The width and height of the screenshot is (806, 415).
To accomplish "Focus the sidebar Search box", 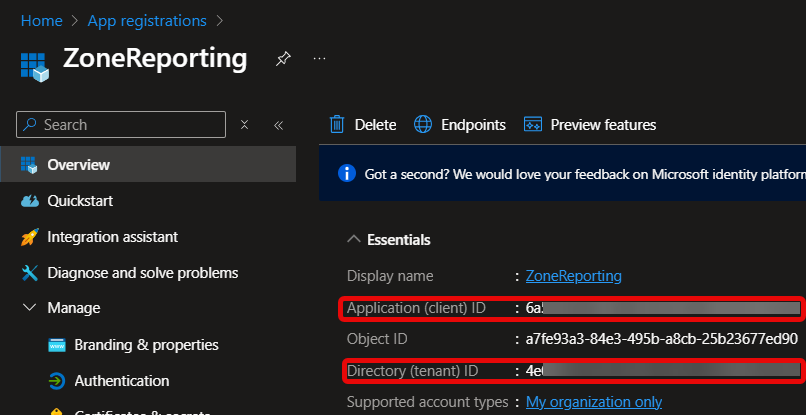I will coord(121,124).
